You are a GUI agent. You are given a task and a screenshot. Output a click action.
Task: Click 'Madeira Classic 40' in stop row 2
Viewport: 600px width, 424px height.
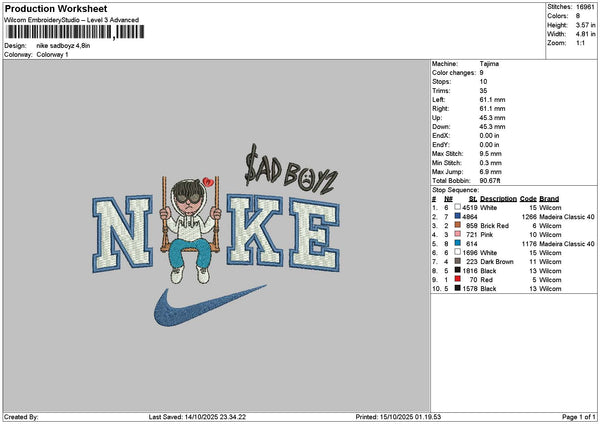pos(567,217)
